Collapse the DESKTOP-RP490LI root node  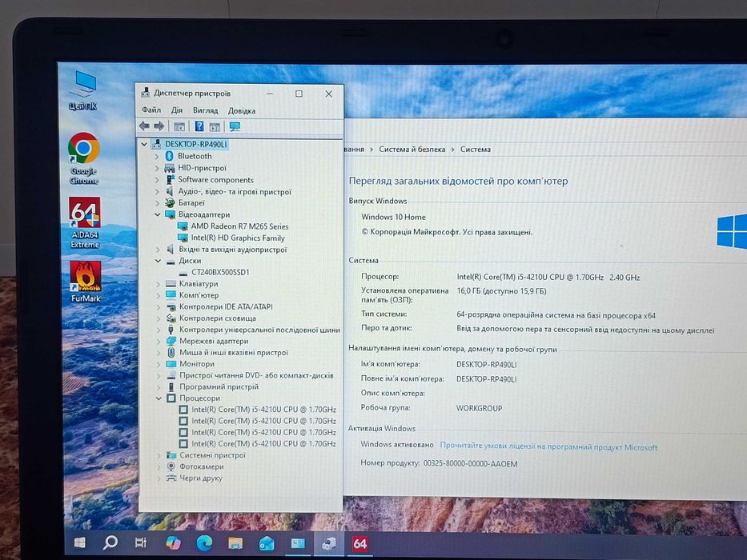[x=144, y=144]
